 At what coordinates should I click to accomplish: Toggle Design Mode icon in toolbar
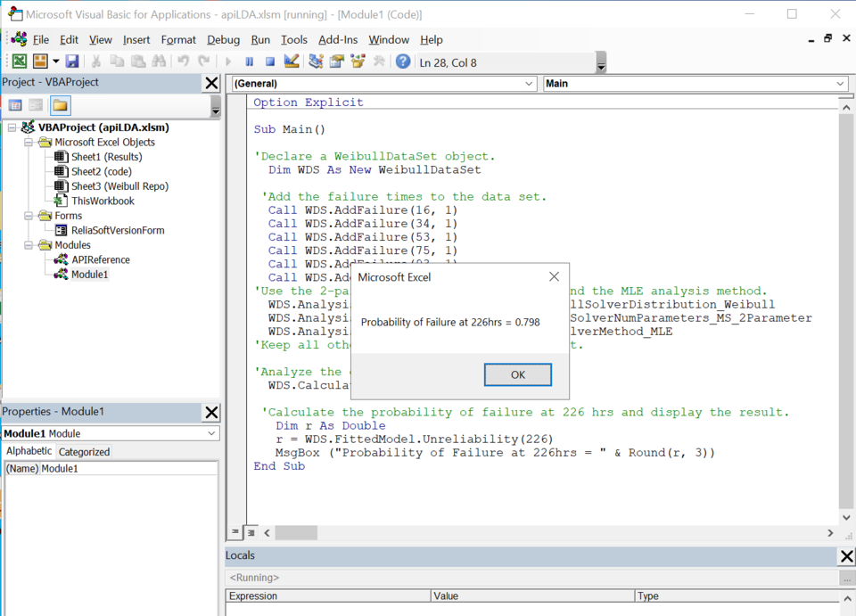[x=292, y=62]
